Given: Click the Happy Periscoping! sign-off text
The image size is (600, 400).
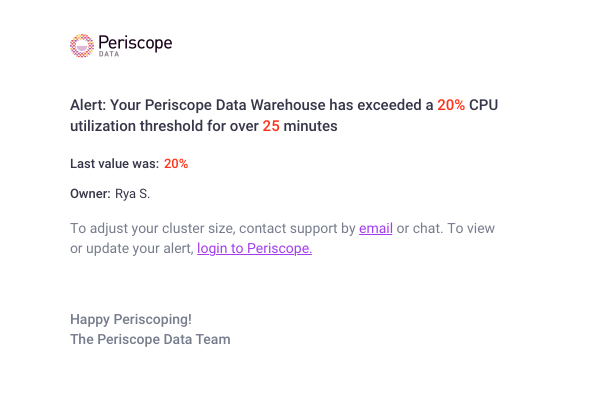Looking at the screenshot, I should [x=131, y=319].
